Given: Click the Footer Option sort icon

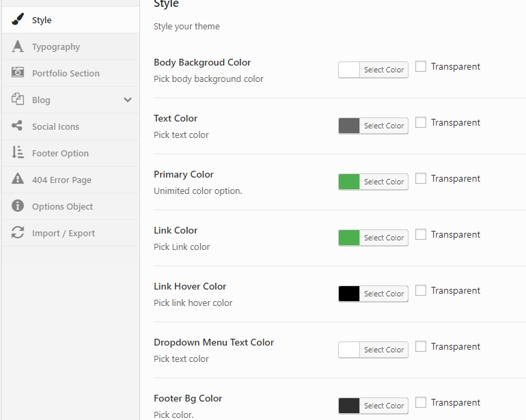Looking at the screenshot, I should tap(18, 152).
